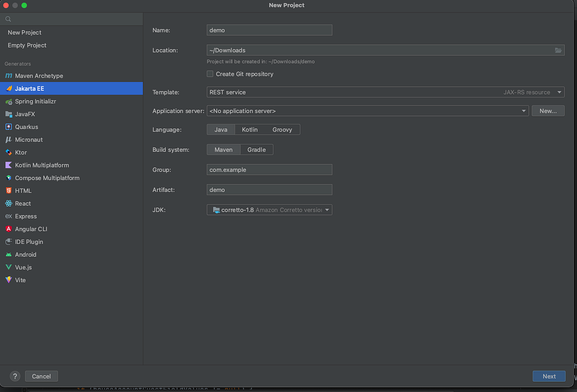
Task: Switch to the Empty Project tab
Action: tap(27, 45)
